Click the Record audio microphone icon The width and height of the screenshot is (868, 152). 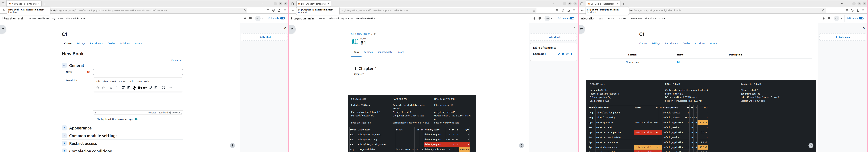134,88
